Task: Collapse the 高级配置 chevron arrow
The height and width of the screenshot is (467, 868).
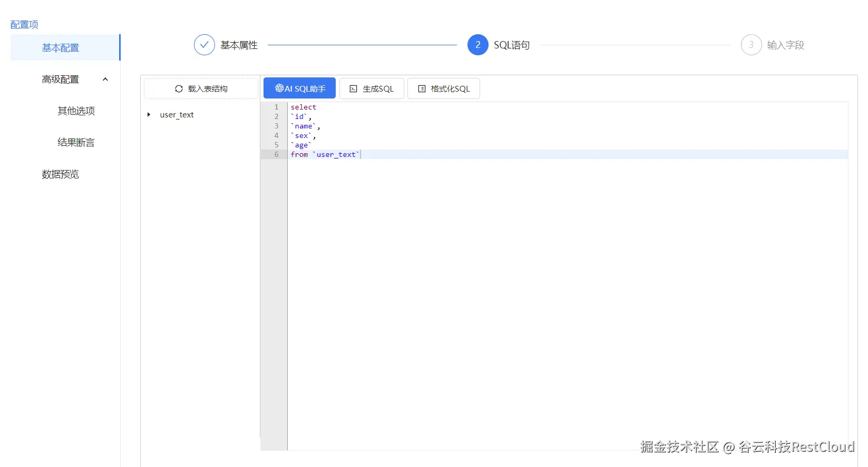Action: point(105,80)
